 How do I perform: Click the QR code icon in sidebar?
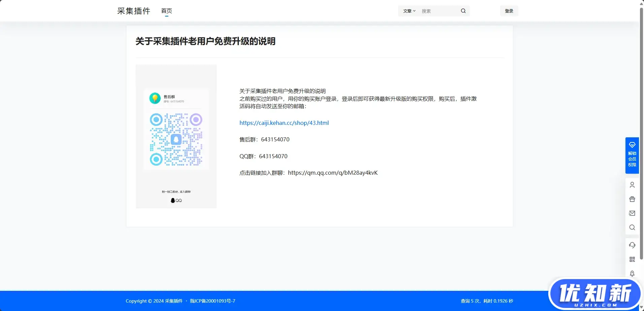632,259
